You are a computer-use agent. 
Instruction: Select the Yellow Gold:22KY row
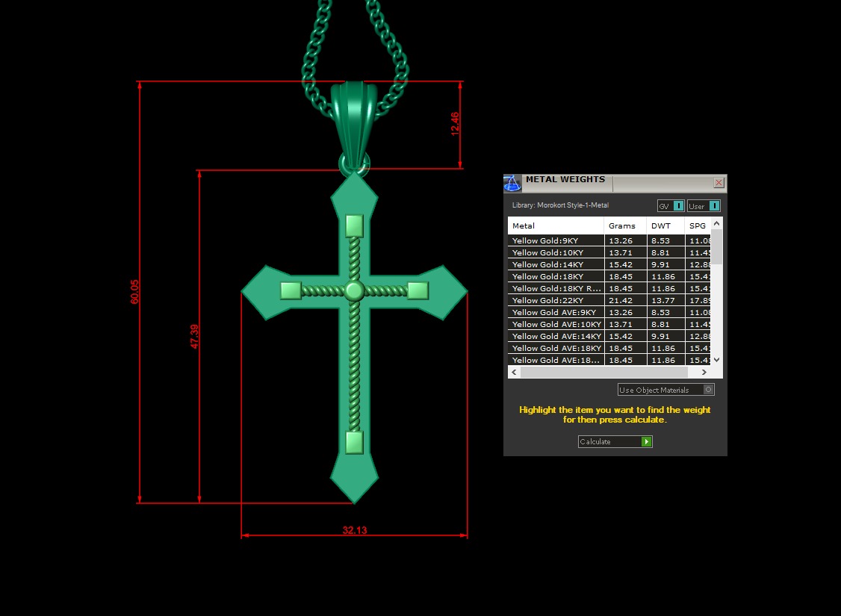click(x=609, y=300)
